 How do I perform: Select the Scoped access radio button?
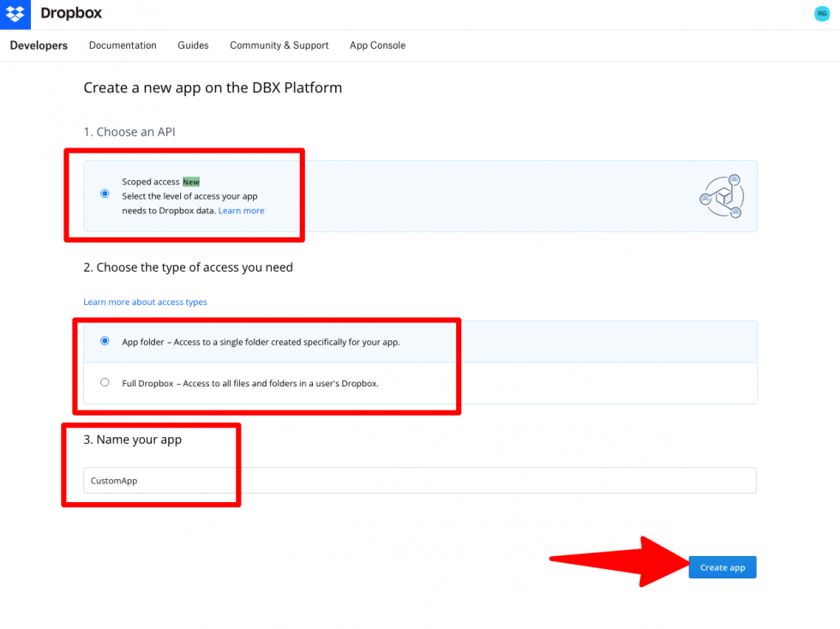(x=105, y=194)
